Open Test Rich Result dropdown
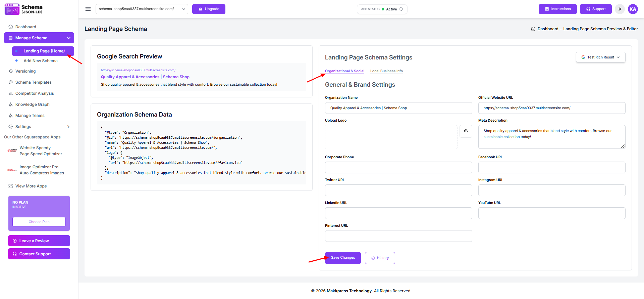This screenshot has width=644, height=299. click(600, 57)
